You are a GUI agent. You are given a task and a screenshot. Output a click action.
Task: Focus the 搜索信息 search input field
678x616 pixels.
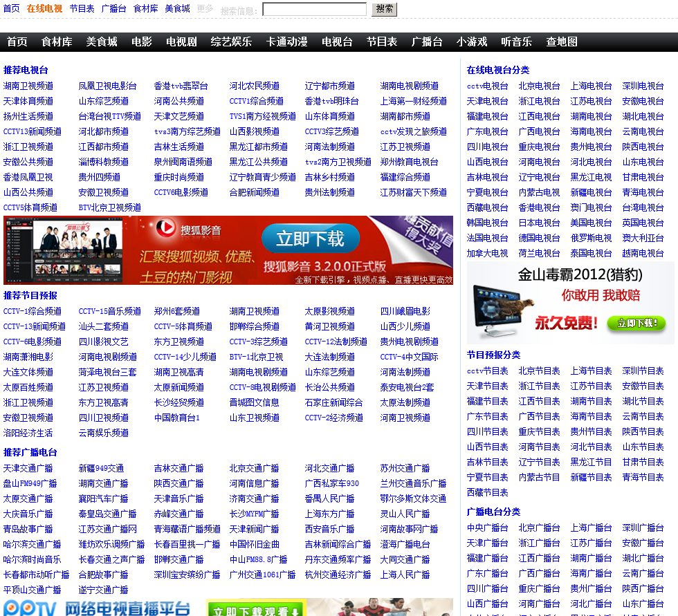(x=314, y=9)
